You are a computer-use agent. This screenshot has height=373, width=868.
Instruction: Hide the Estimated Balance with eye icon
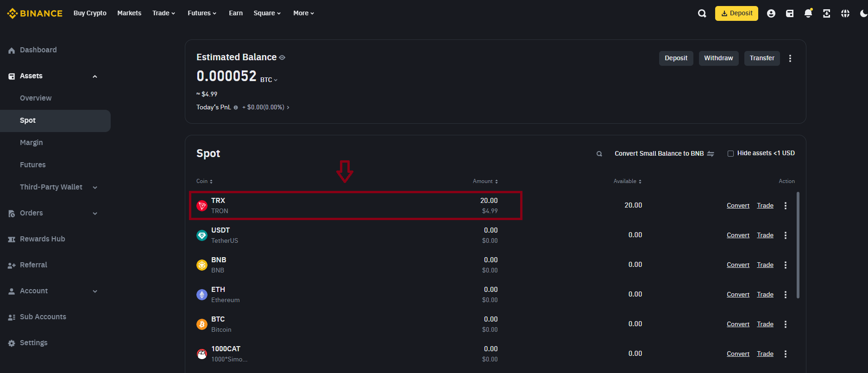(x=282, y=57)
